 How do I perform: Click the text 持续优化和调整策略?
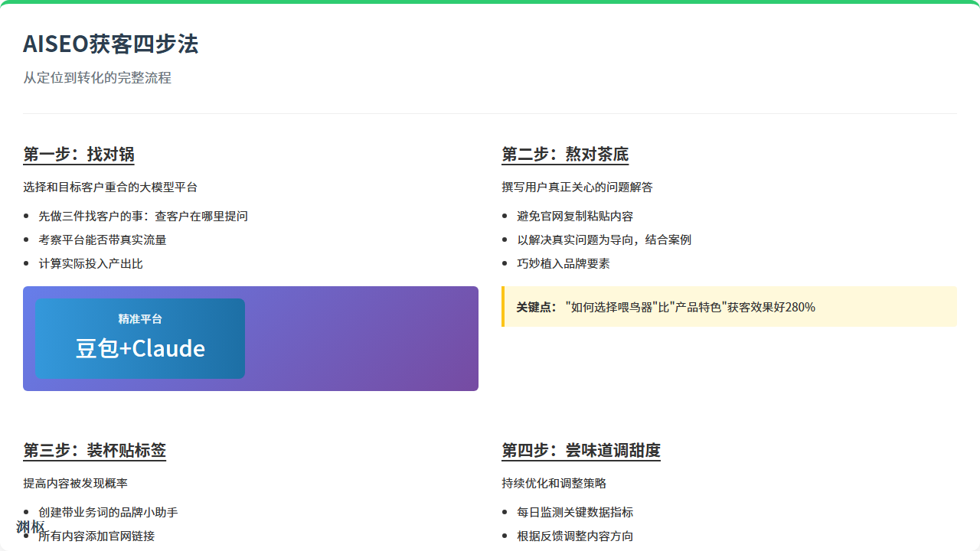point(554,483)
